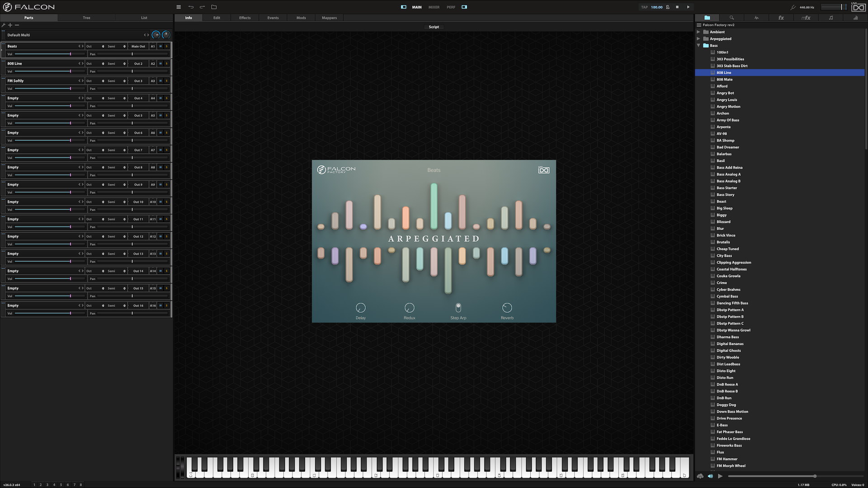Click the Beats part volume slider

[x=50, y=54]
